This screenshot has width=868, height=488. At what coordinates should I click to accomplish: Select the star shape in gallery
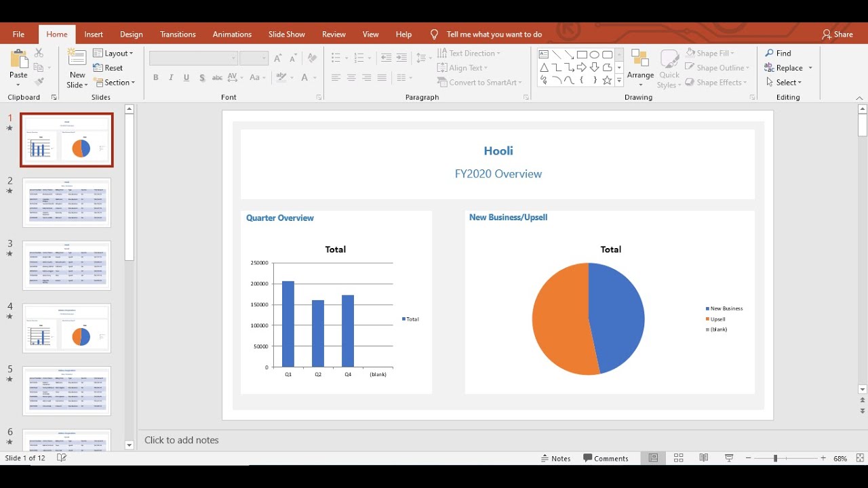[608, 81]
